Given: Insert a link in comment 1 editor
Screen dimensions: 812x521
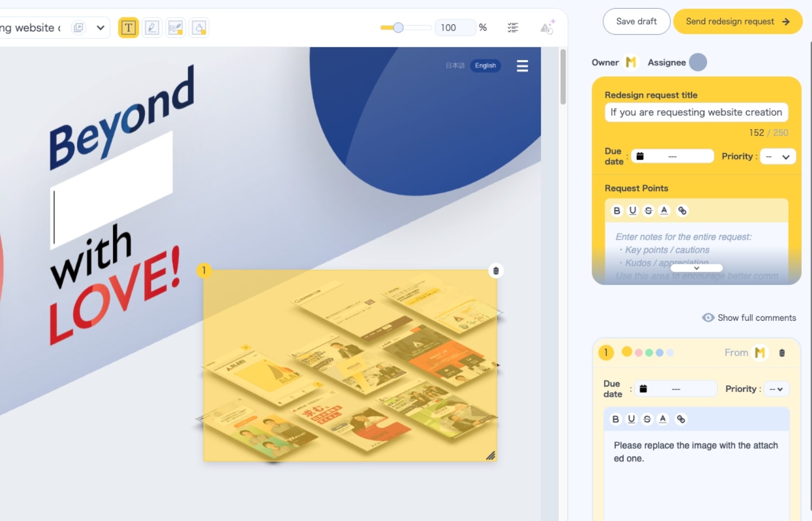Looking at the screenshot, I should (681, 419).
